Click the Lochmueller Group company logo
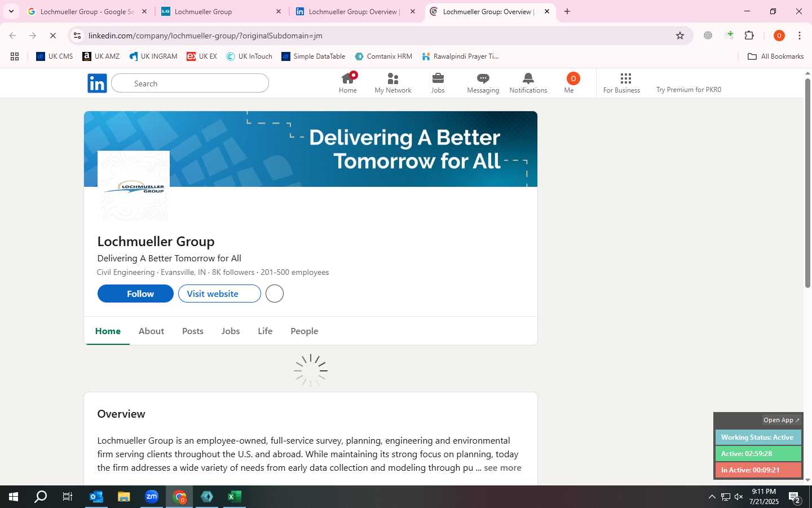The height and width of the screenshot is (508, 812). (134, 187)
